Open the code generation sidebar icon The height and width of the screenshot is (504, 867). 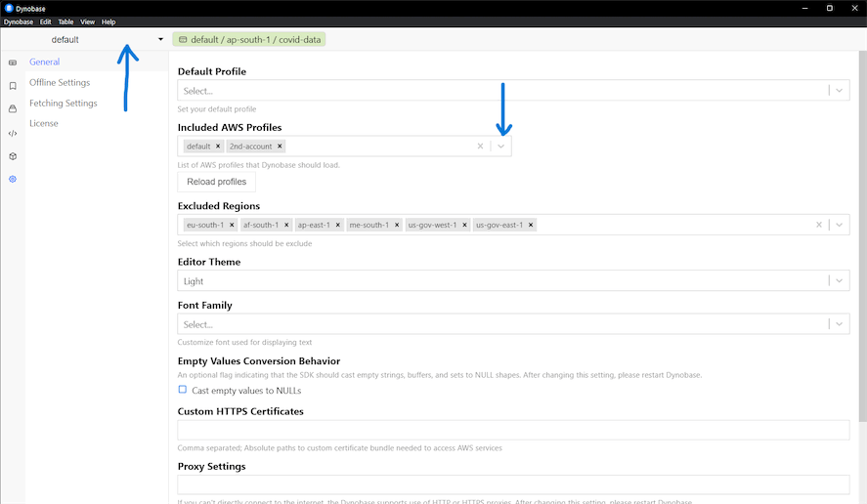coord(13,133)
